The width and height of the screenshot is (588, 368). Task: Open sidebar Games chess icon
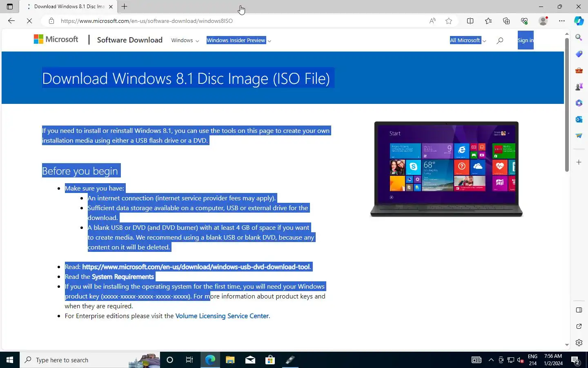(x=579, y=87)
